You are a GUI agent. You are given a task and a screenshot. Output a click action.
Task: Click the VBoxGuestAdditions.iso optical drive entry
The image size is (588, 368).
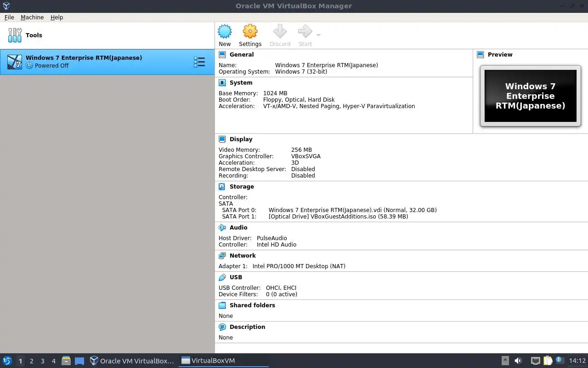click(338, 217)
